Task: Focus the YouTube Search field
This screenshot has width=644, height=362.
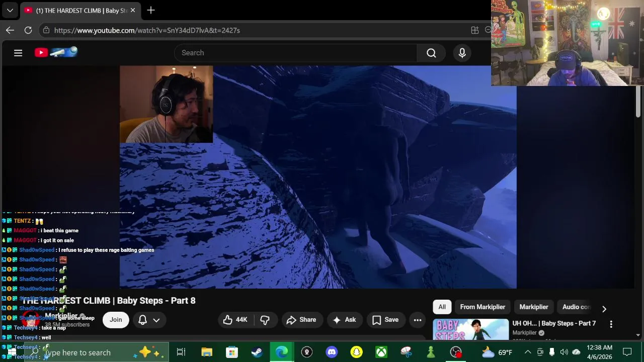Action: point(295,53)
